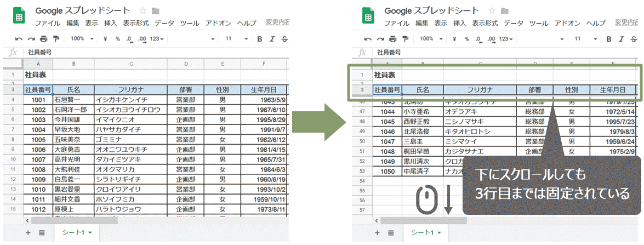The height and width of the screenshot is (245, 644).
Task: Apply yen currency format in left spreadsheet
Action: [105, 39]
